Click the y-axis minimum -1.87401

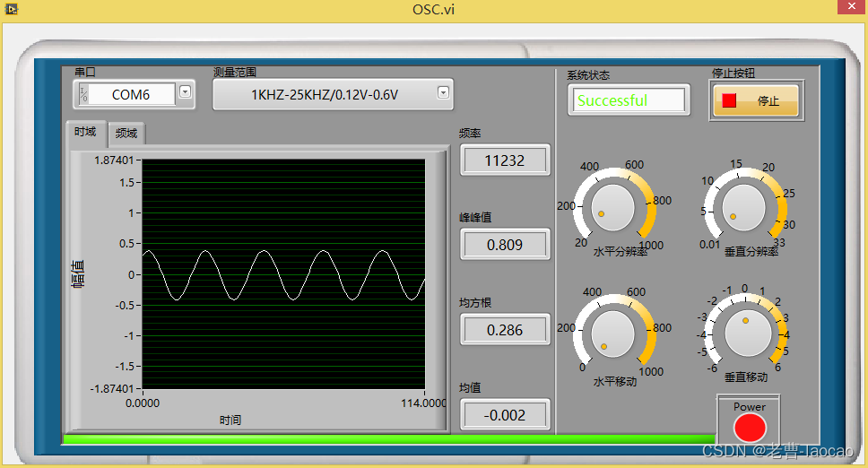(112, 389)
